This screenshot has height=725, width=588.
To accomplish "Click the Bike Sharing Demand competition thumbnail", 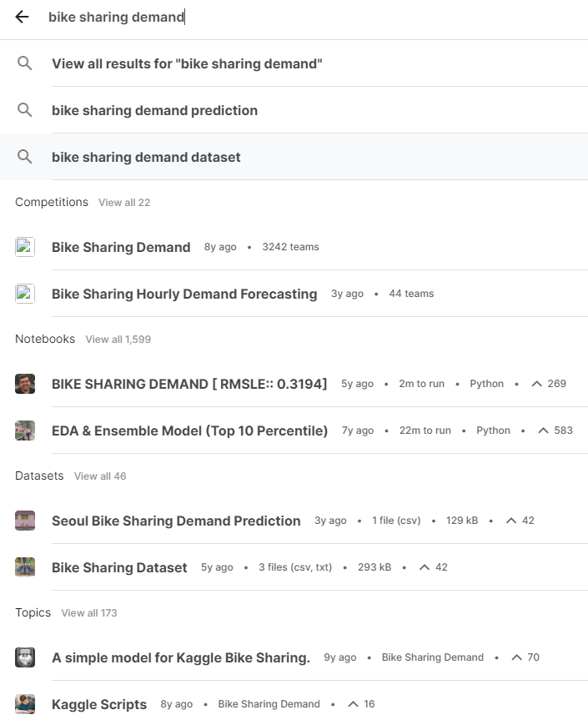I will coord(25,247).
